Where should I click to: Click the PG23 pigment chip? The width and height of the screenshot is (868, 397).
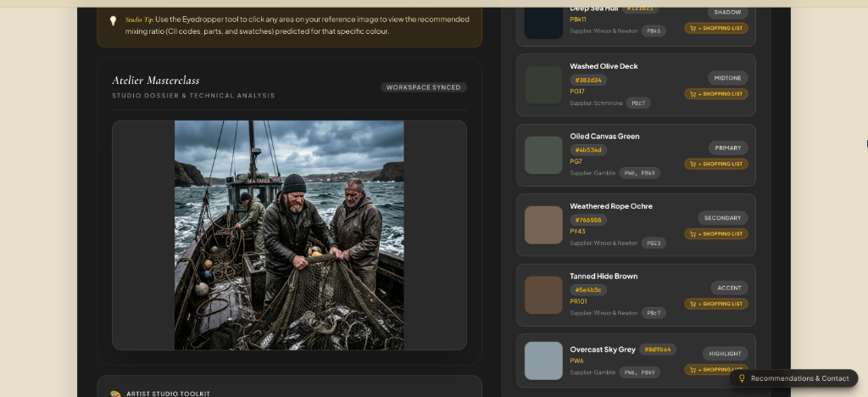(654, 243)
